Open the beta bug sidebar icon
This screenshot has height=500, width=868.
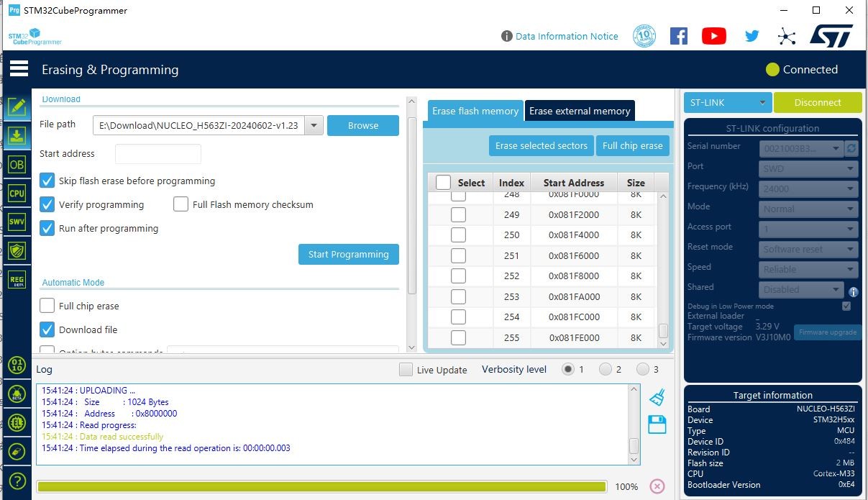click(x=17, y=394)
